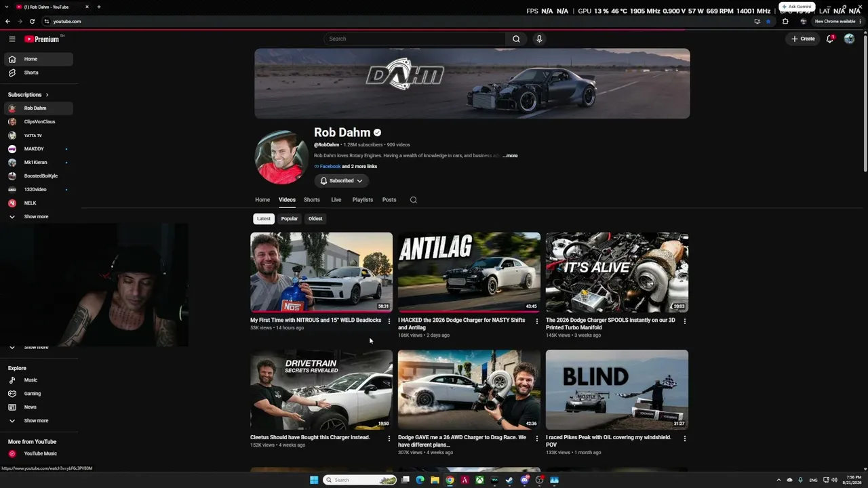Play the ANTILAG Dodge Charger video thumbnail

coord(469,272)
